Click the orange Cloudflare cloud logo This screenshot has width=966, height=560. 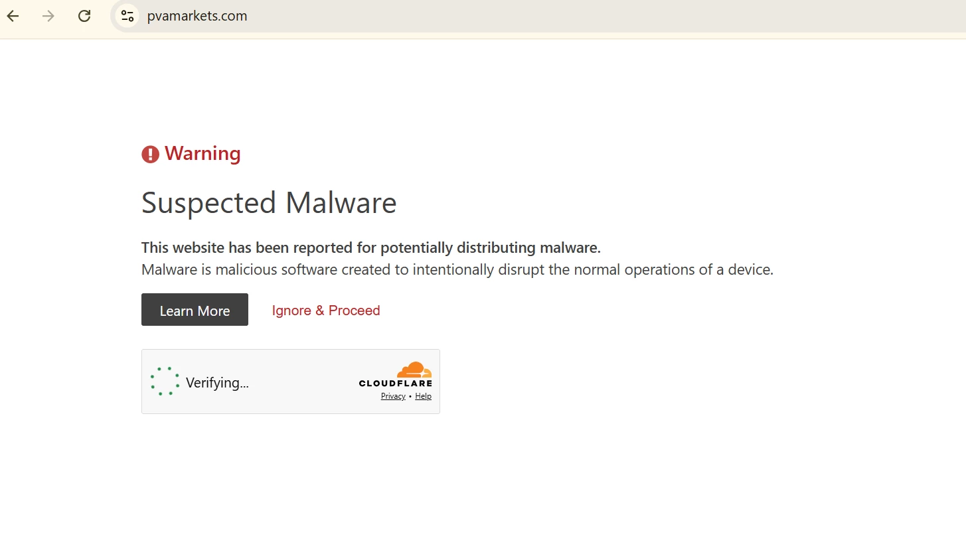click(x=414, y=370)
